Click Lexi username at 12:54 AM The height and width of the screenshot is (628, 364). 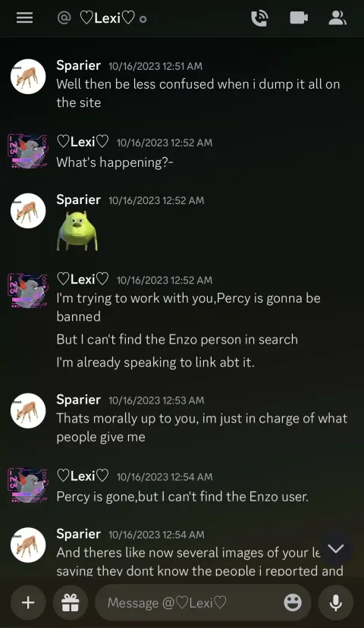[x=83, y=476]
